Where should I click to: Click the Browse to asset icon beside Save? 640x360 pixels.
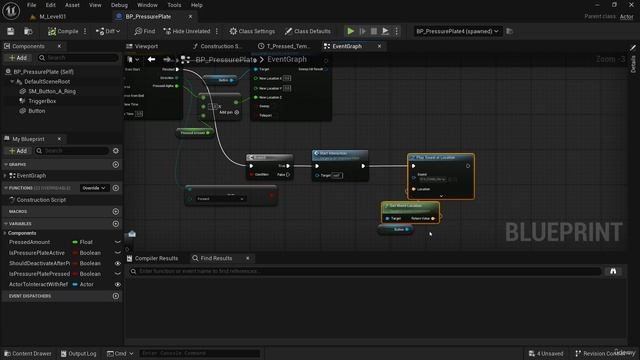[28, 31]
